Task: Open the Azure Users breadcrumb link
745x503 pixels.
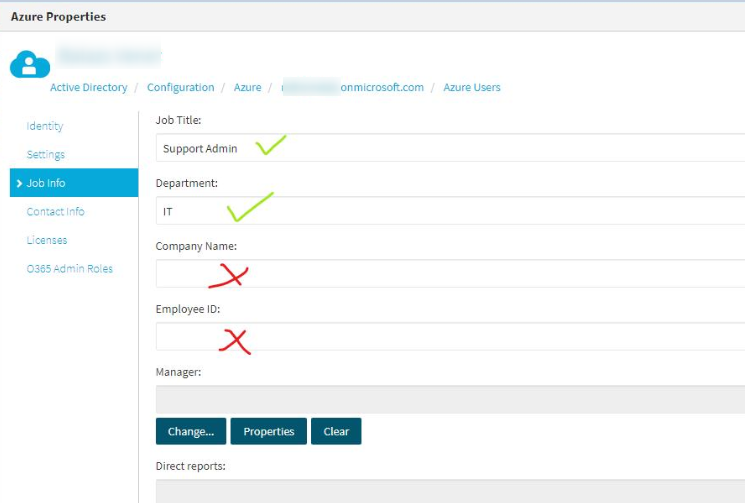Action: [470, 88]
